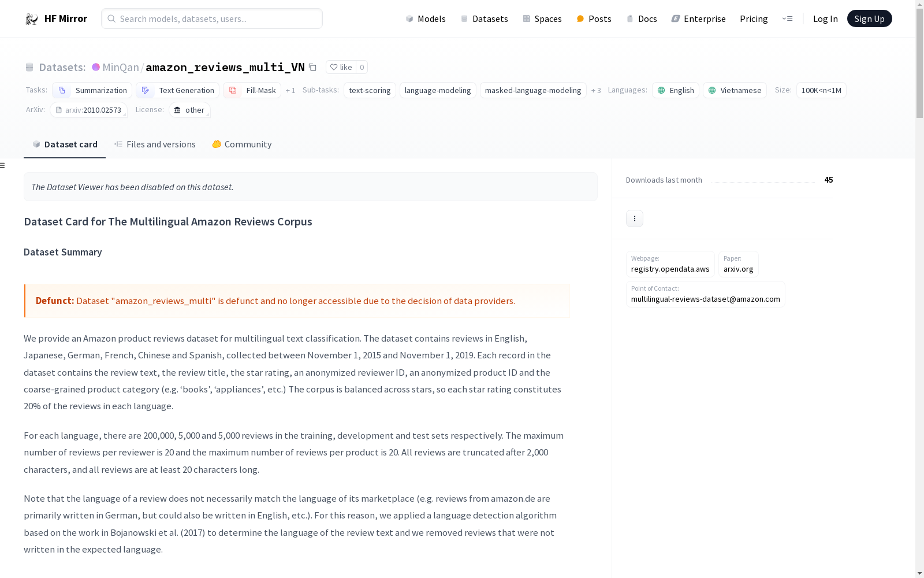This screenshot has width=924, height=578.
Task: Focus the search models input field
Action: [x=212, y=18]
